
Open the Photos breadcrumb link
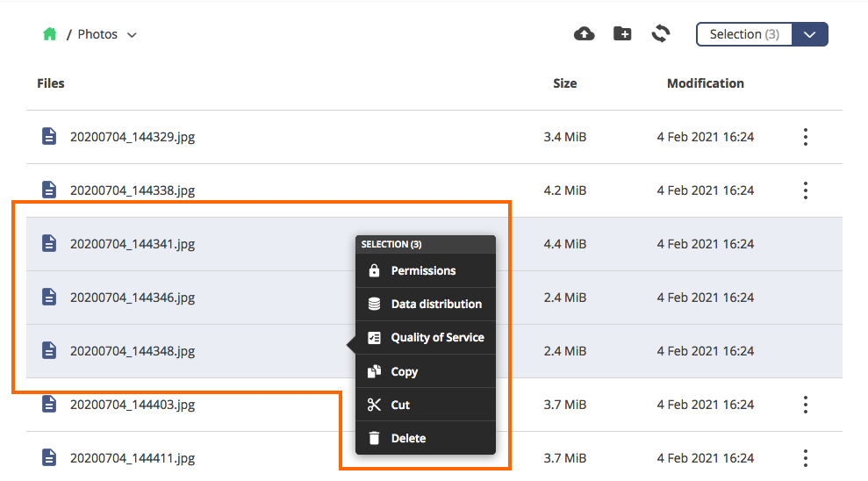coord(97,34)
